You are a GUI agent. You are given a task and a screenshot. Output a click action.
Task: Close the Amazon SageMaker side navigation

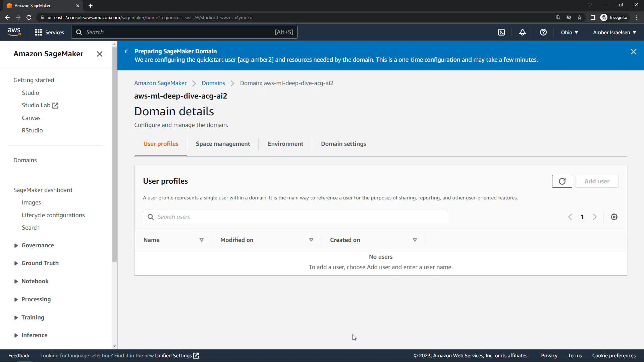[x=100, y=54]
